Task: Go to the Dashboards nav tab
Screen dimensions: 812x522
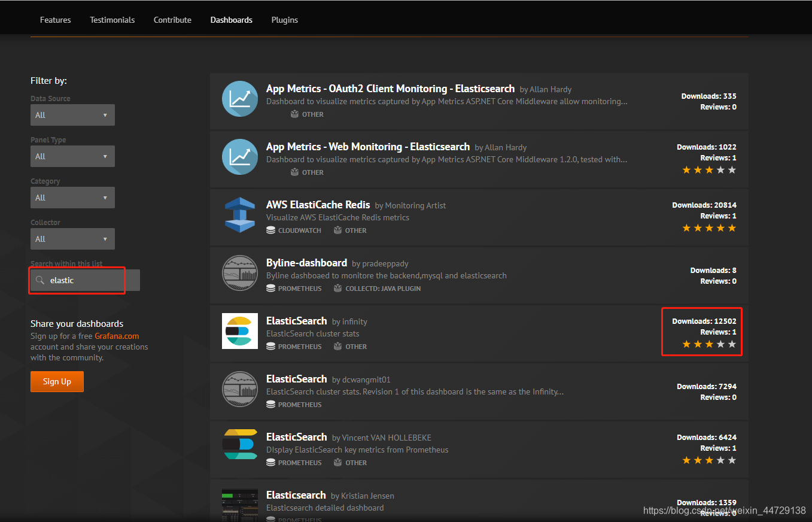Action: [232, 20]
